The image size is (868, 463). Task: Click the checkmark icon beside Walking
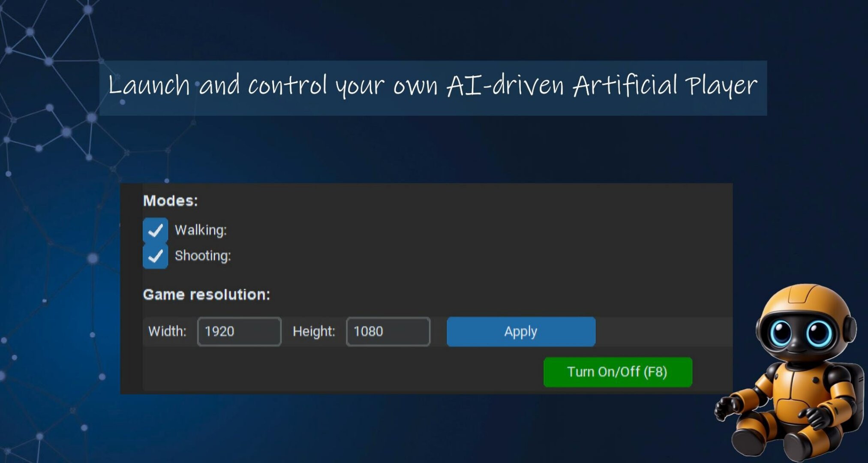tap(156, 230)
